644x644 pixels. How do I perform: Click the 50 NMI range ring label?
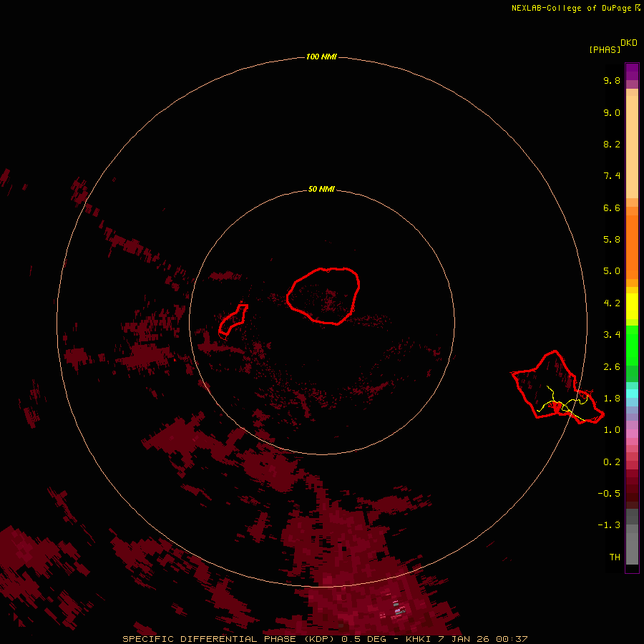click(x=321, y=189)
